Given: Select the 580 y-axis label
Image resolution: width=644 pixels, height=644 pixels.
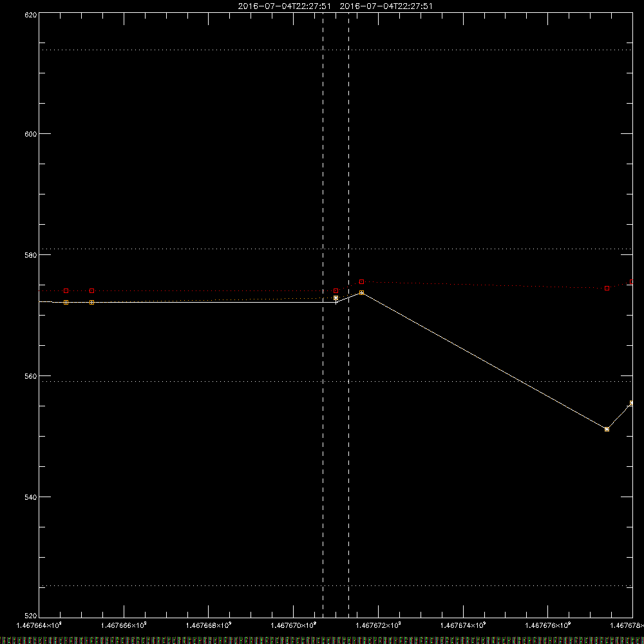Looking at the screenshot, I should coord(31,254).
